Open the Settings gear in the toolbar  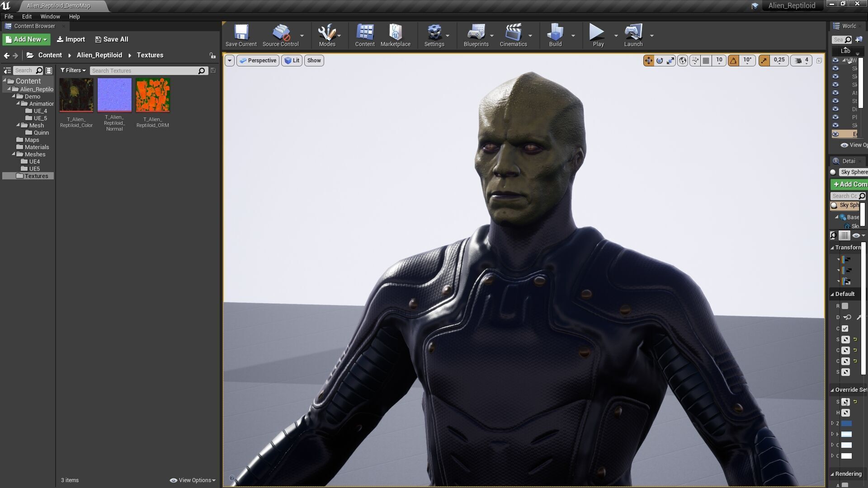tap(434, 35)
